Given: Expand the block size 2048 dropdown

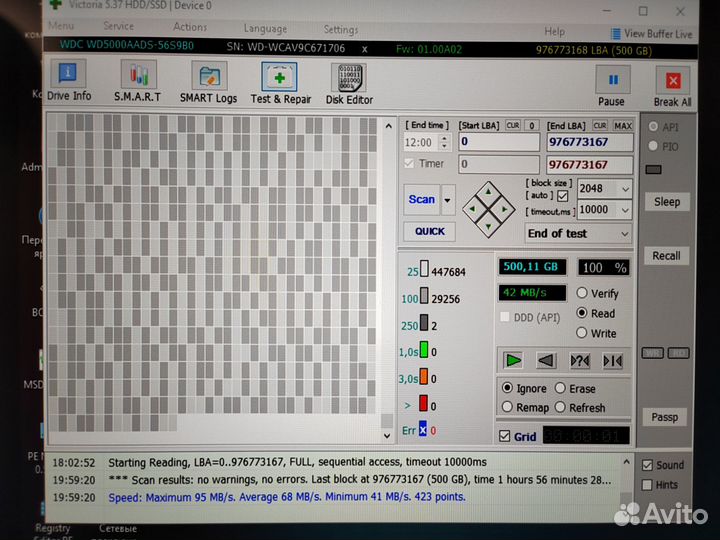Looking at the screenshot, I should tap(604, 189).
